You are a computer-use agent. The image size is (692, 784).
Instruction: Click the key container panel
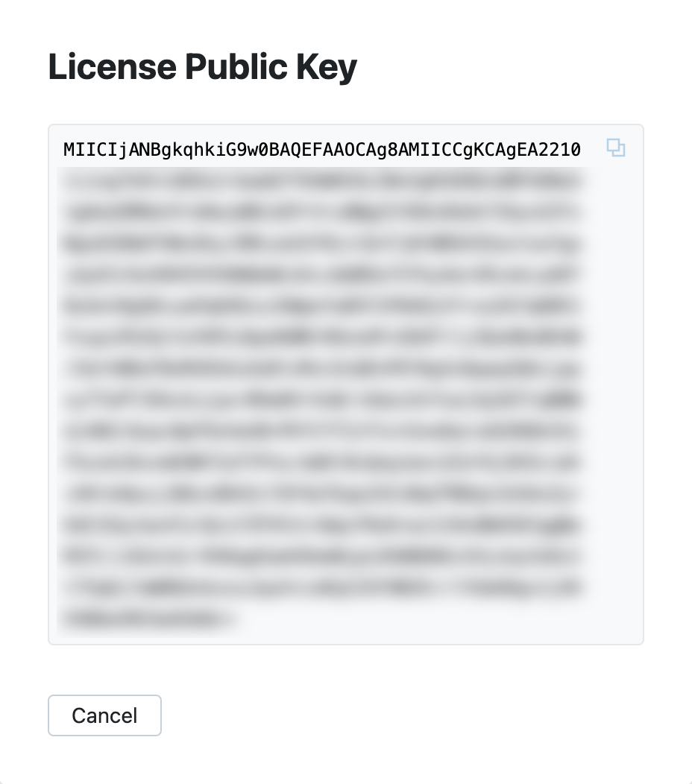(x=346, y=384)
